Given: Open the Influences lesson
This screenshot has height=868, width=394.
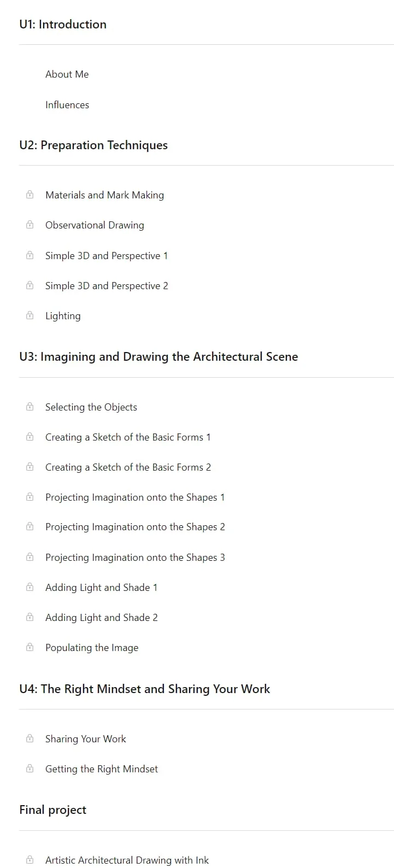Looking at the screenshot, I should pyautogui.click(x=67, y=105).
